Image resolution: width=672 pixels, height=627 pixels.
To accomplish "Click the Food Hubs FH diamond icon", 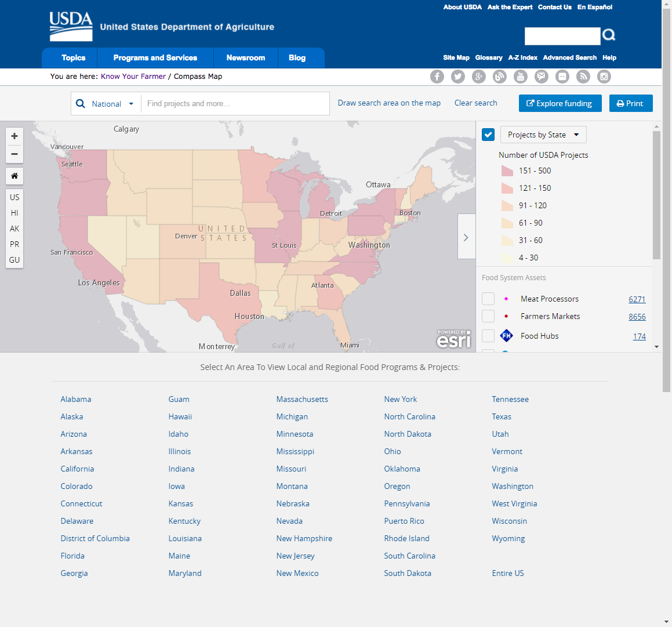I will pyautogui.click(x=506, y=335).
